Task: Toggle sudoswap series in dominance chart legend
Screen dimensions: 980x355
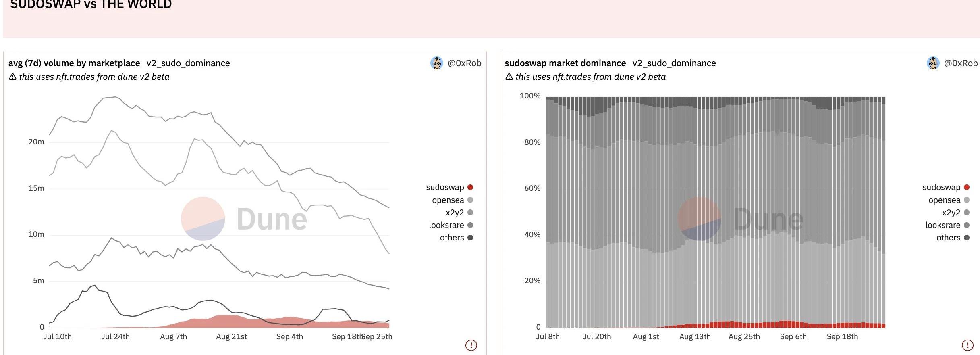Action: (946, 187)
